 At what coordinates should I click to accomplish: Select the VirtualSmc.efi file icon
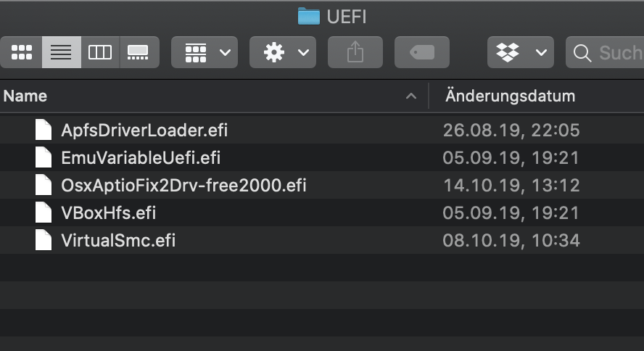(44, 240)
